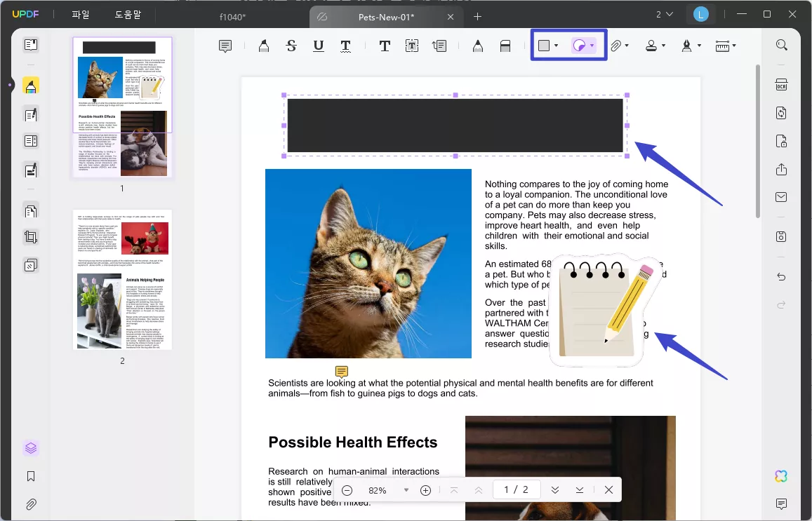Screen dimensions: 812x521
Task: Expand rectangle shape dropdown arrow
Action: point(556,46)
